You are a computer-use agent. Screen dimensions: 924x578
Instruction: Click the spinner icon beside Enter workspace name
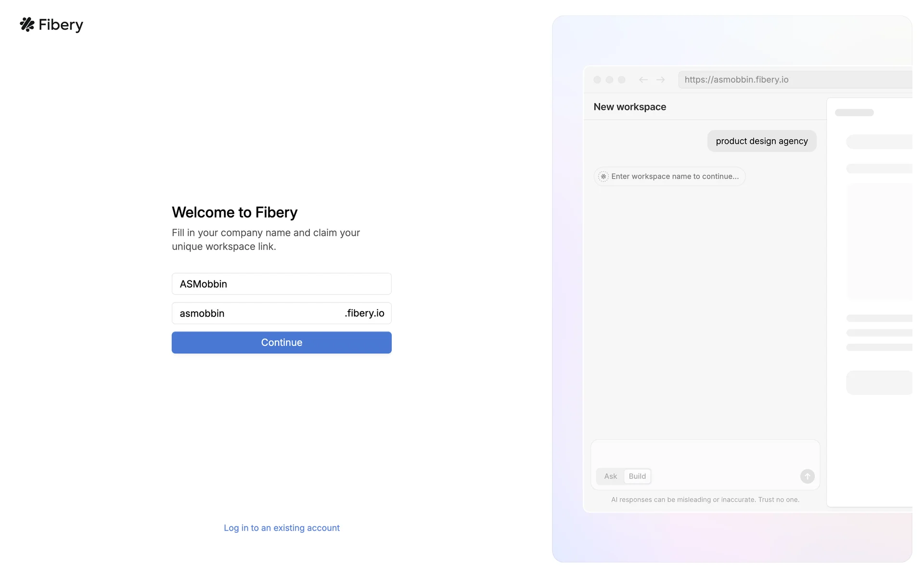click(603, 177)
